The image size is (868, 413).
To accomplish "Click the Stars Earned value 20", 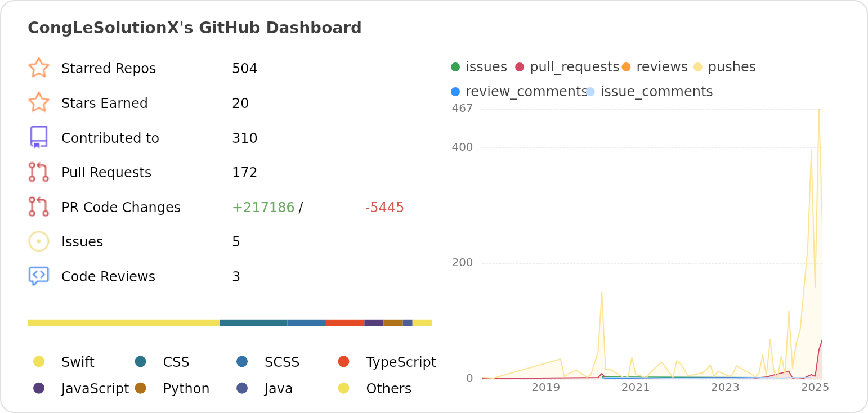I will (240, 104).
